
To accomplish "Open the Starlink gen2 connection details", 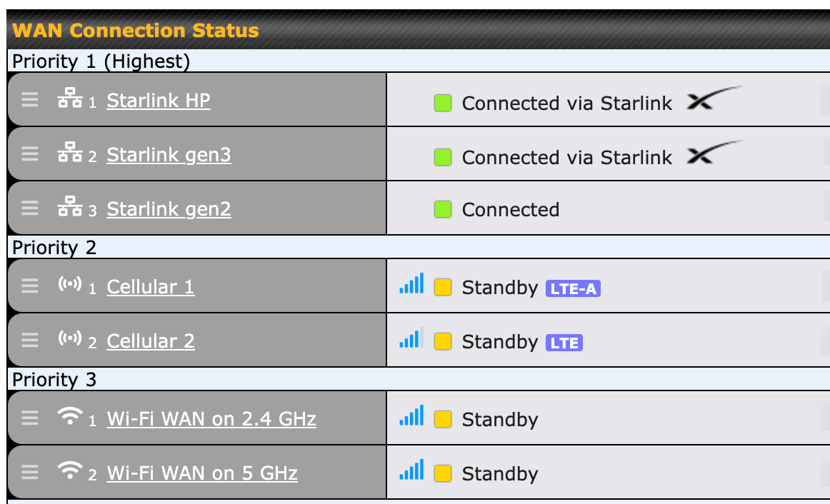I will [169, 208].
